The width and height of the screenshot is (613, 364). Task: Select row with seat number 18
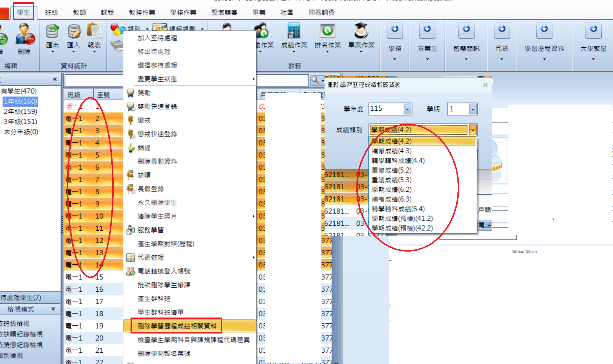tap(93, 314)
